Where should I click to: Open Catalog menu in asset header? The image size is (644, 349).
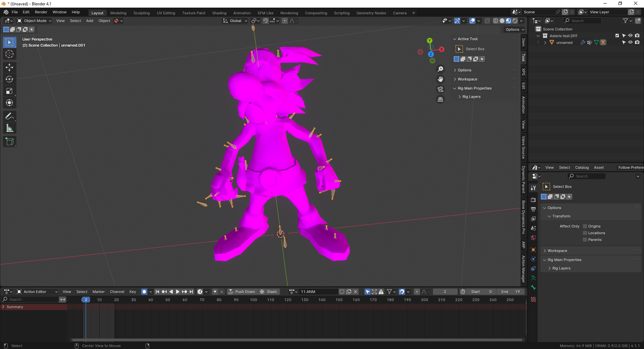point(582,167)
